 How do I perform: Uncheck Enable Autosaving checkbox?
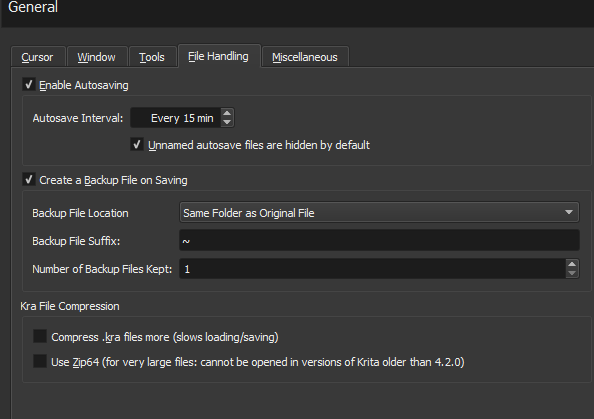pyautogui.click(x=29, y=84)
